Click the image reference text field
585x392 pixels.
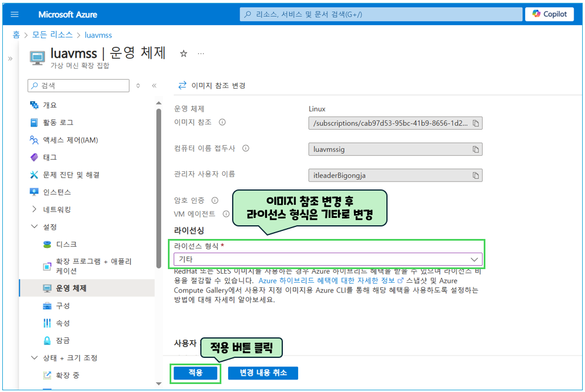coord(395,123)
